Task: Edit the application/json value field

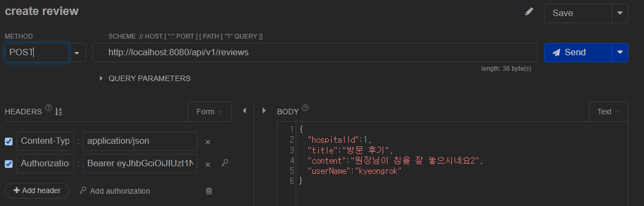Action: (140, 141)
